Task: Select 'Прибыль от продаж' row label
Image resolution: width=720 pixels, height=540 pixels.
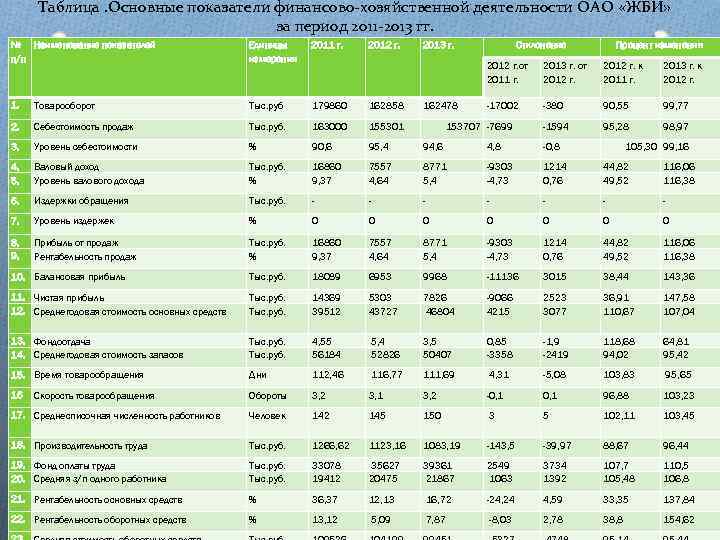Action: tap(76, 242)
